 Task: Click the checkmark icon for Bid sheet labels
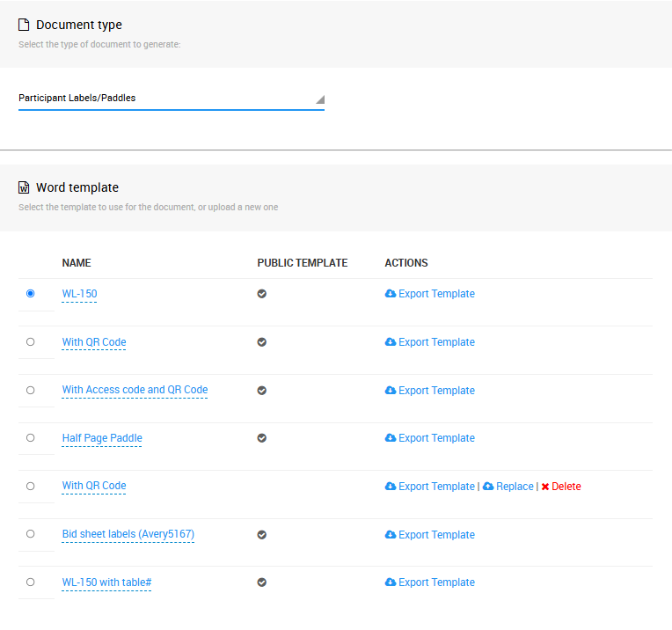pyautogui.click(x=261, y=535)
